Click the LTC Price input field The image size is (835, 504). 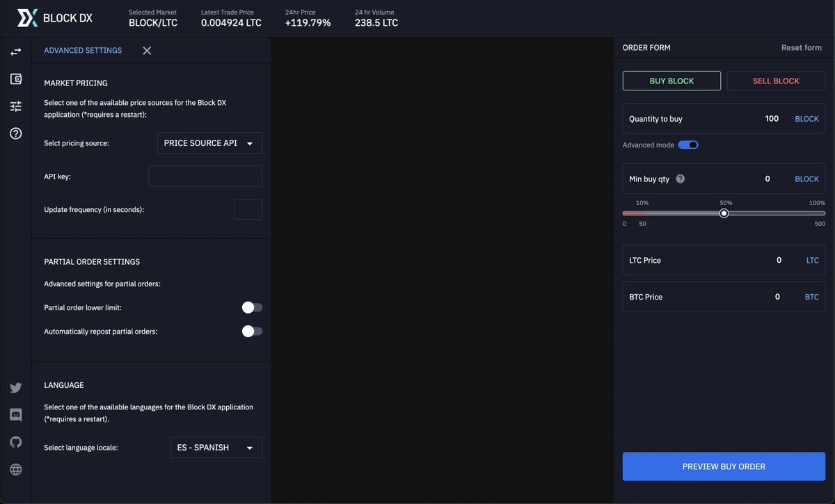point(724,260)
